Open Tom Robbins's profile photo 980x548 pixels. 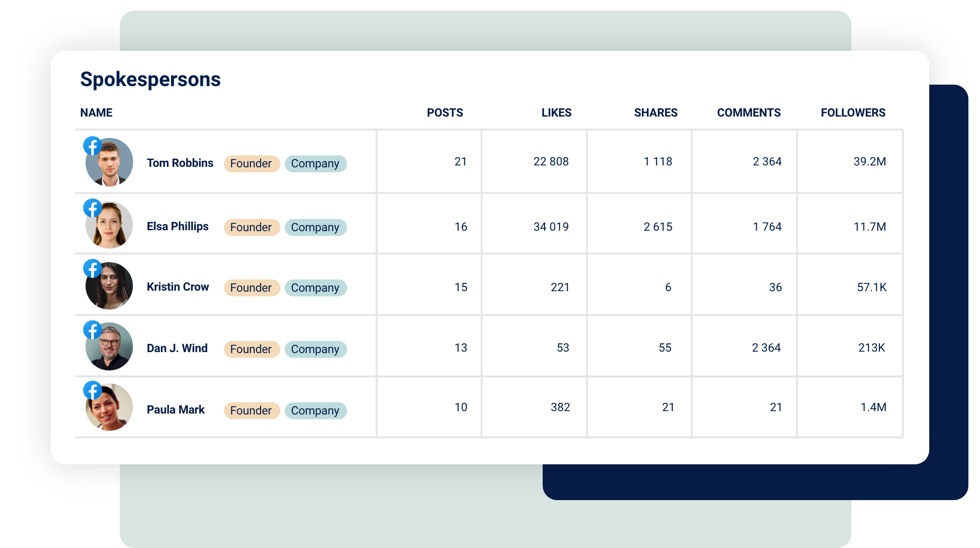point(109,162)
